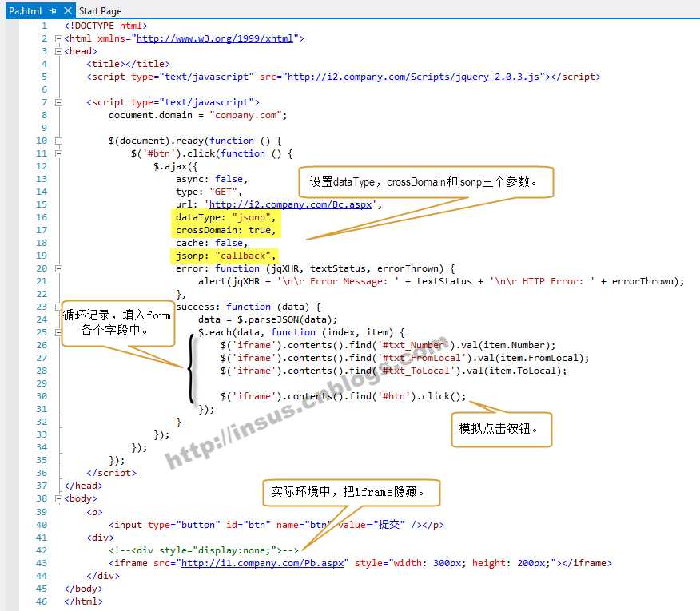This screenshot has width=700, height=611.
Task: Collapse the error function on line 20
Action: (58, 268)
